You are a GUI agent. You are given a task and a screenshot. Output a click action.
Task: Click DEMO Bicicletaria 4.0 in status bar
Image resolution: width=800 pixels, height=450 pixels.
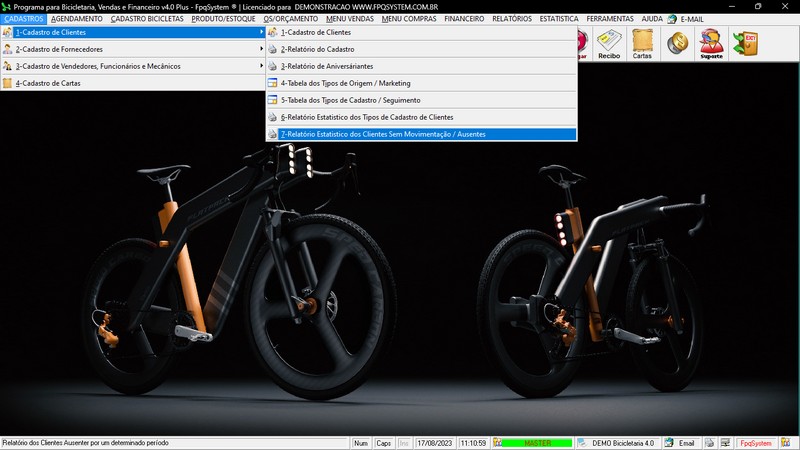pyautogui.click(x=622, y=443)
